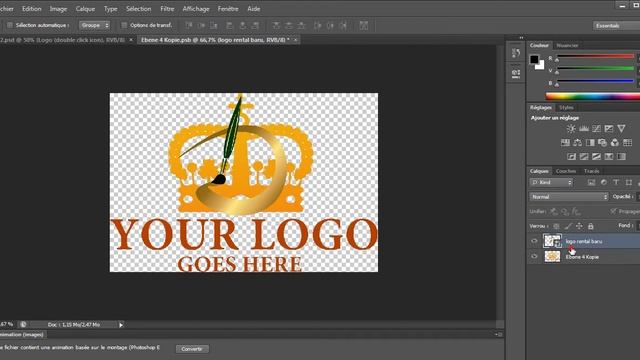Click the V green color slider
Screen dimensions: 640x360
pyautogui.click(x=595, y=68)
